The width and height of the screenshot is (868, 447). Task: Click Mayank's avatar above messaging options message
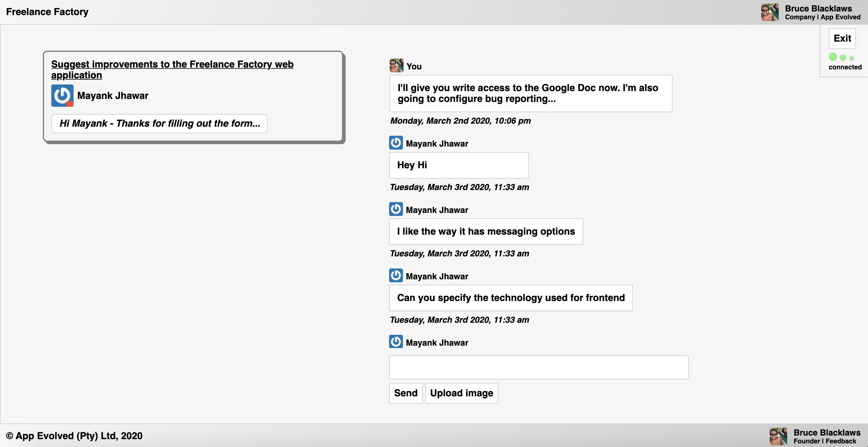396,209
